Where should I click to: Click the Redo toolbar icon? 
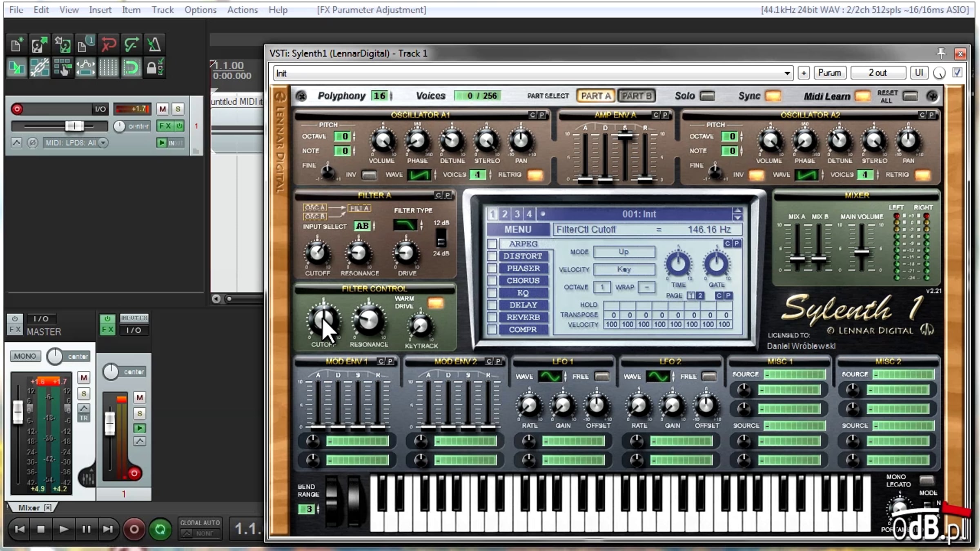131,45
